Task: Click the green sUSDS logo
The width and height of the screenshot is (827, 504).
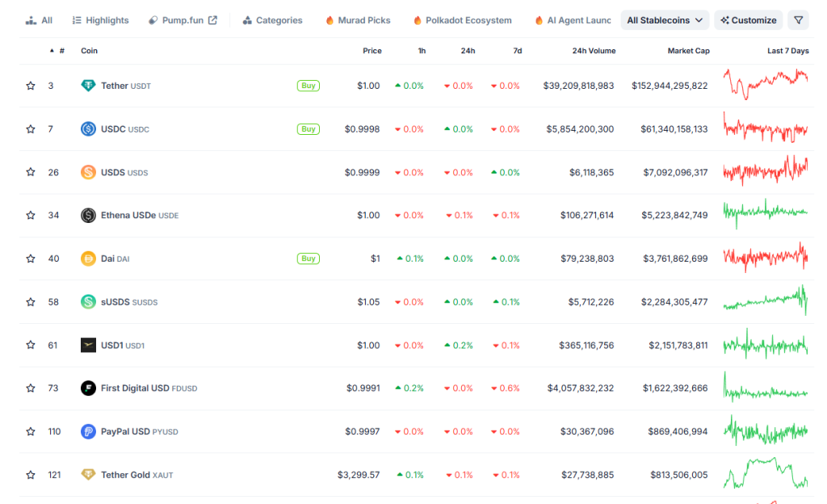Action: pyautogui.click(x=88, y=301)
